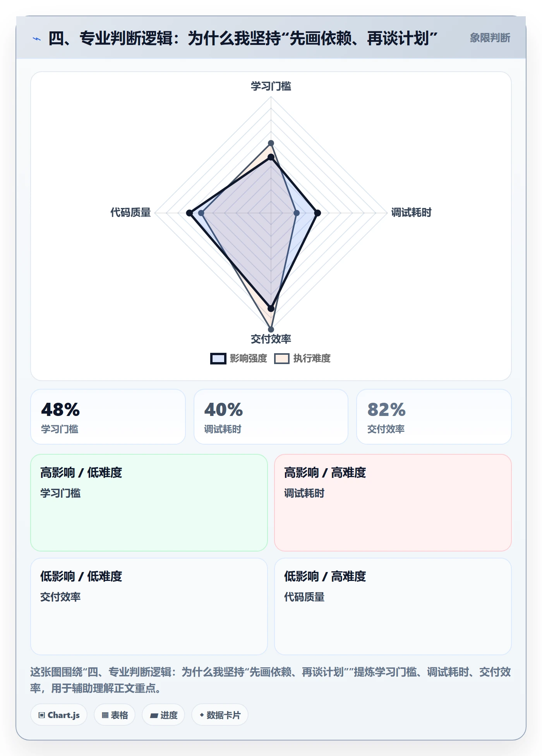Viewport: 542px width, 756px height.
Task: Click the 学习门槛 axis label atop radar
Action: (271, 86)
